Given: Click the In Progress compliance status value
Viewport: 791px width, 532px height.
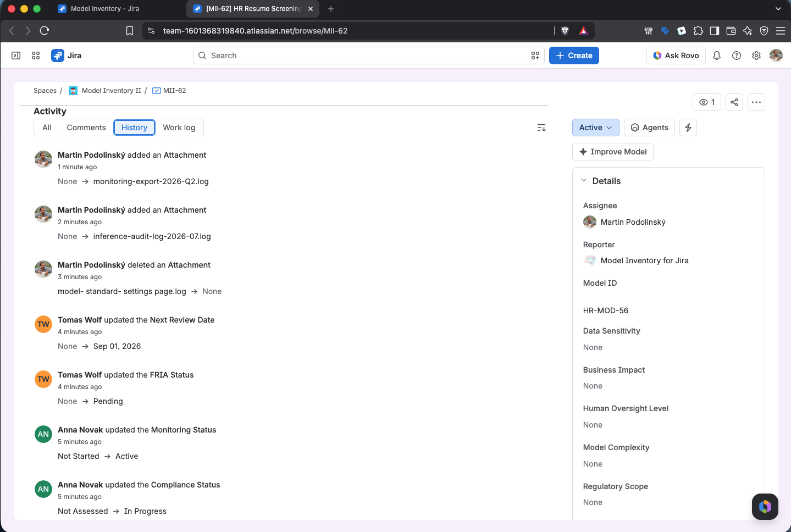Looking at the screenshot, I should (x=145, y=511).
